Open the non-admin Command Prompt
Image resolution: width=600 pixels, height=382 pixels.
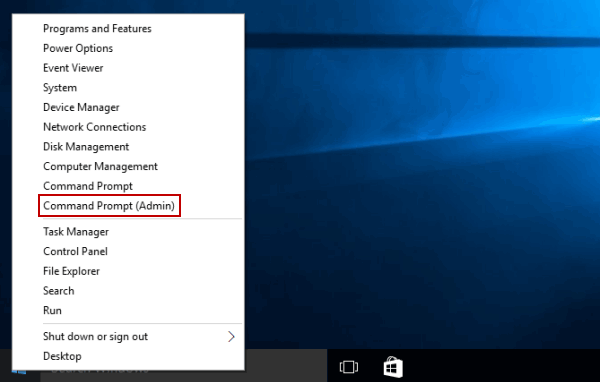tap(88, 186)
